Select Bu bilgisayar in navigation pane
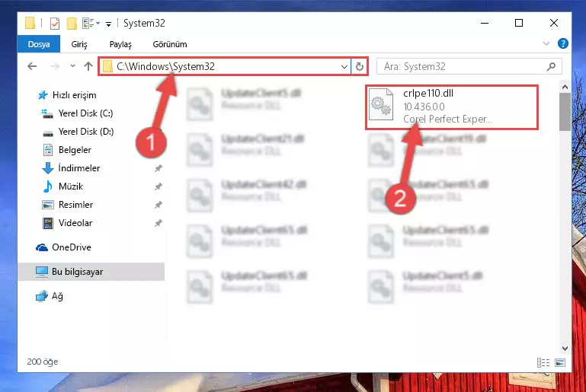The width and height of the screenshot is (586, 392). (78, 272)
